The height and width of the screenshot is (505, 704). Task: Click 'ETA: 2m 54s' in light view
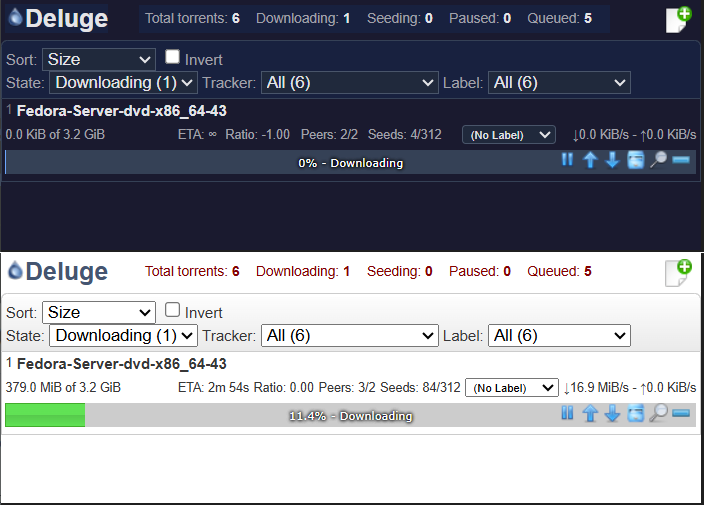point(213,387)
